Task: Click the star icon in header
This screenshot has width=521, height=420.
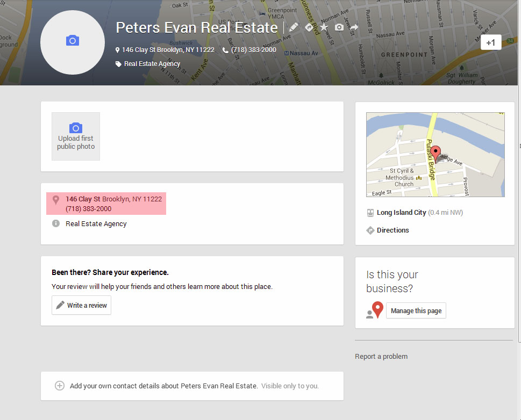Action: coord(324,27)
